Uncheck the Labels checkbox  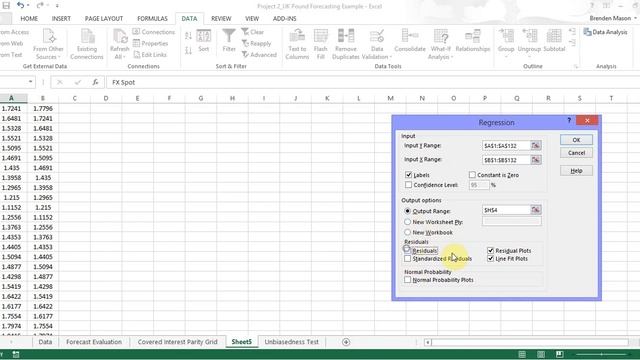(x=408, y=175)
